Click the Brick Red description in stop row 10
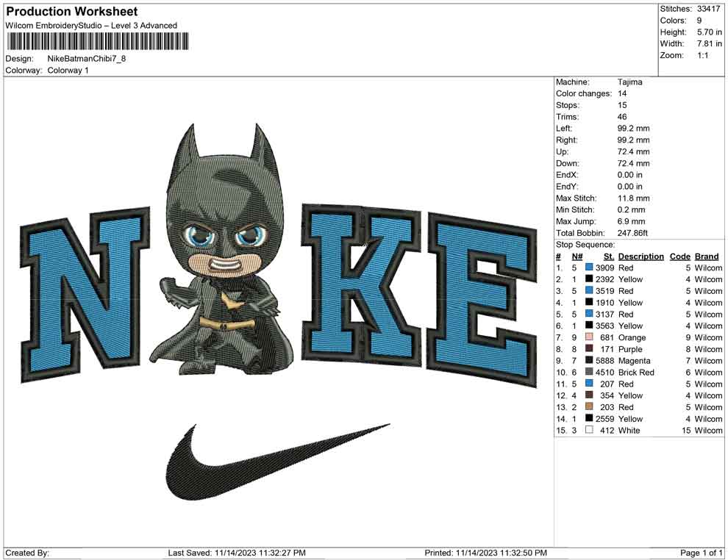This screenshot has height=560, width=728. tap(636, 372)
